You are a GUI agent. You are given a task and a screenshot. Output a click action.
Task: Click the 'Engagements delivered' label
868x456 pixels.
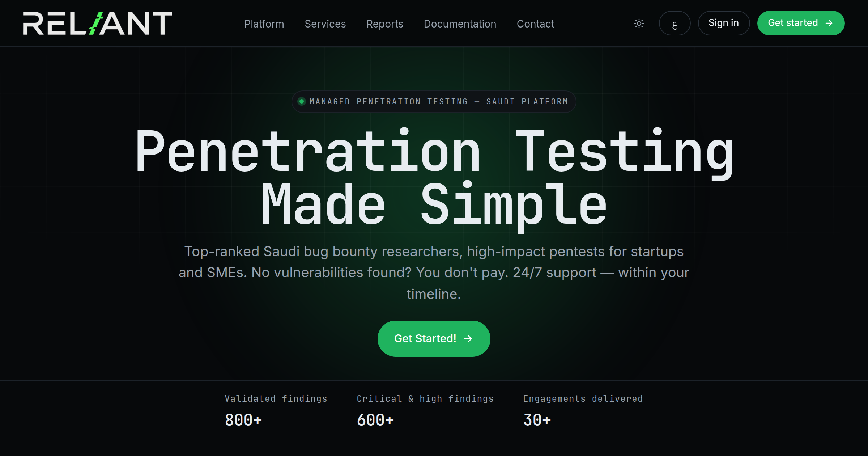(x=583, y=398)
